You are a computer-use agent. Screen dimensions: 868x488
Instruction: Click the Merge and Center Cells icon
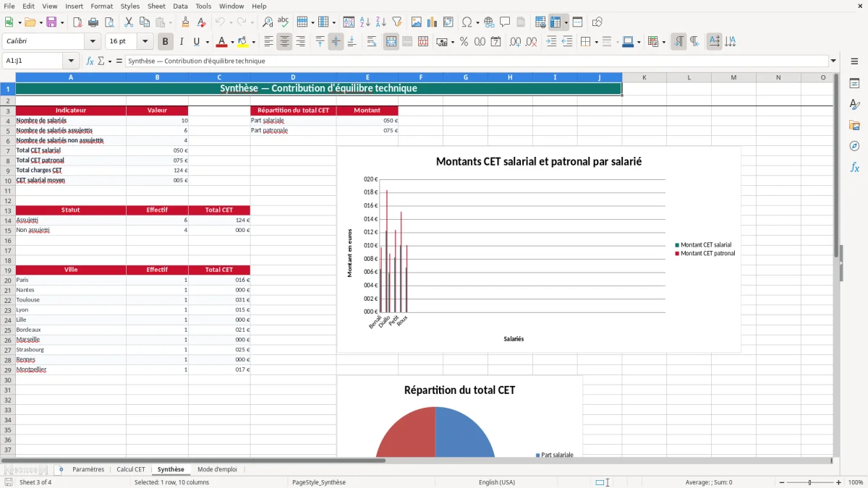click(391, 42)
